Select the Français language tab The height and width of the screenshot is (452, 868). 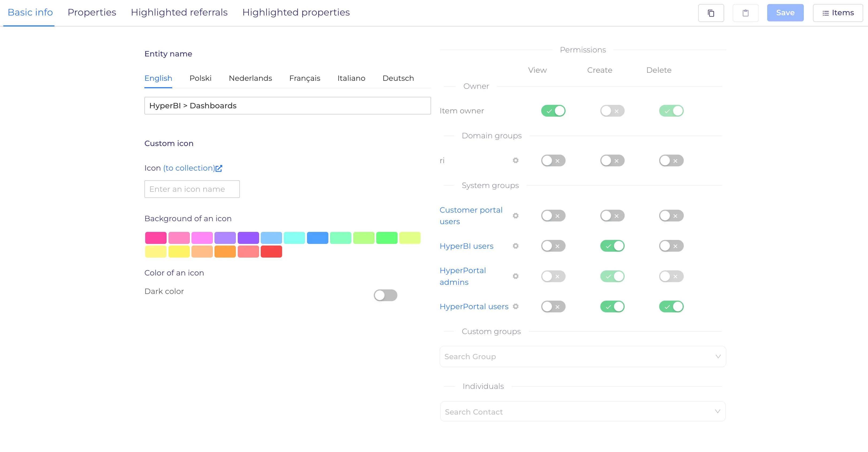305,78
